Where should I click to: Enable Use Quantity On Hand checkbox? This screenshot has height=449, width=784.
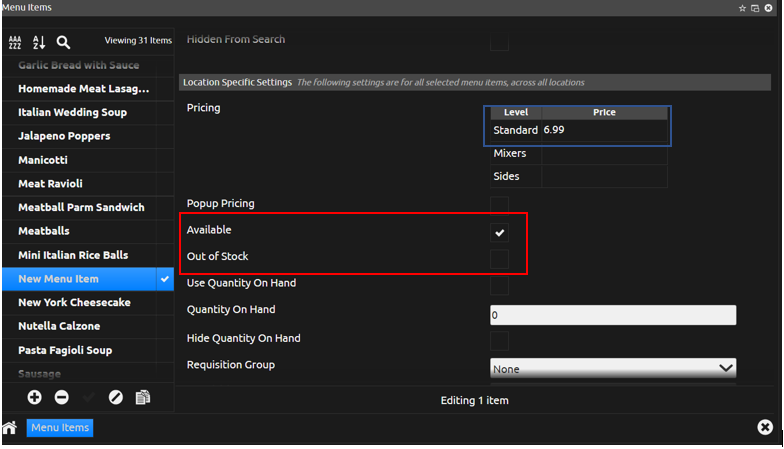tap(499, 286)
